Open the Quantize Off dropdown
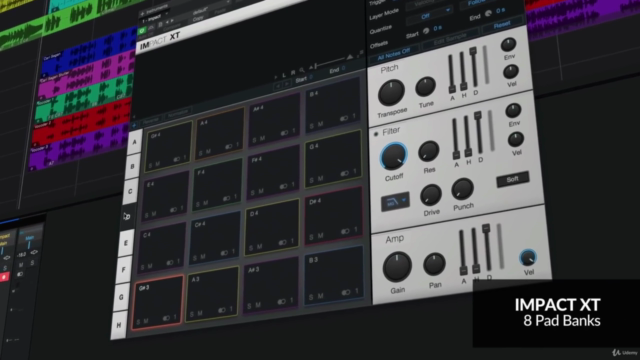Image resolution: width=640 pixels, height=360 pixels. [430, 15]
